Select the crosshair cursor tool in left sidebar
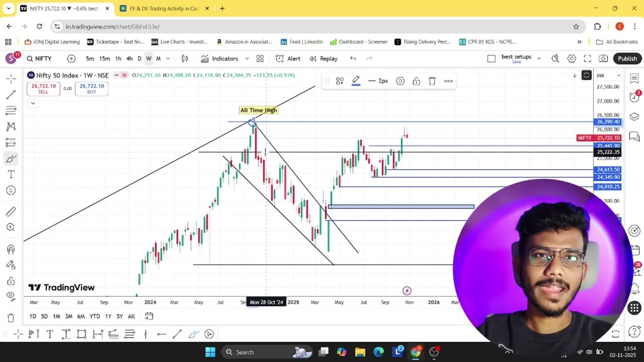Screen dimensions: 644x362 (11, 79)
